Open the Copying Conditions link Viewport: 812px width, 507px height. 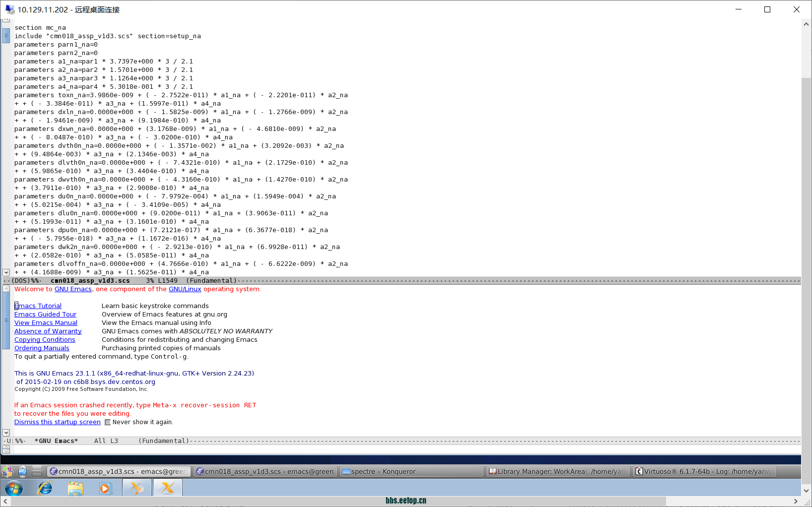point(45,340)
